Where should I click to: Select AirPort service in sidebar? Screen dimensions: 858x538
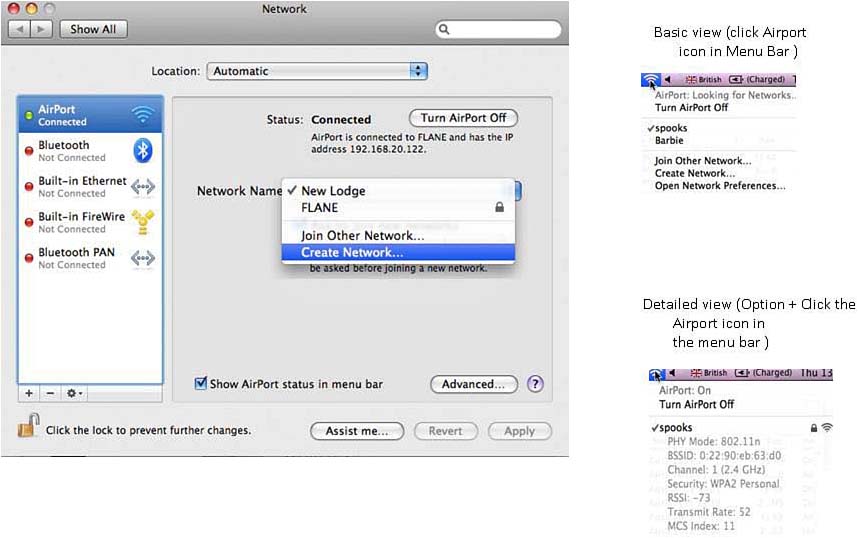click(91, 115)
